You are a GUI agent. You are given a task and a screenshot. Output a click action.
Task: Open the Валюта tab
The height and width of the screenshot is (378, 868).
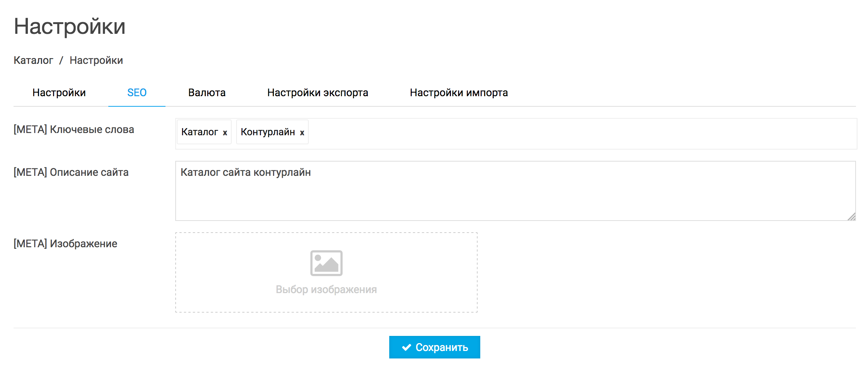point(207,92)
